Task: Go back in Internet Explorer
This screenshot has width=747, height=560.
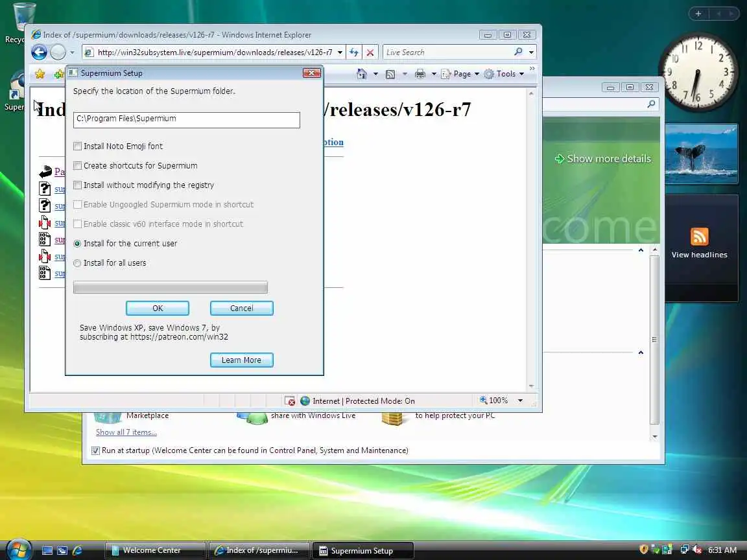Action: pos(39,52)
